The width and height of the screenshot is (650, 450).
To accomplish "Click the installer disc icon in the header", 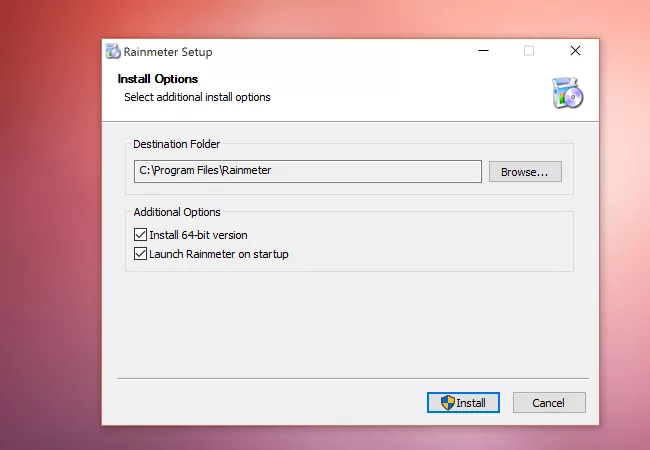I will tap(567, 92).
